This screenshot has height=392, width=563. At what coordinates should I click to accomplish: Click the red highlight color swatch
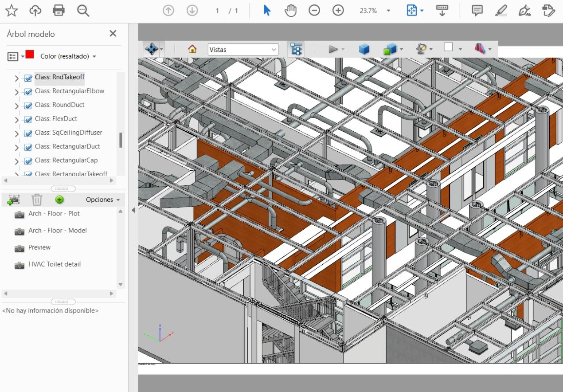[x=30, y=55]
